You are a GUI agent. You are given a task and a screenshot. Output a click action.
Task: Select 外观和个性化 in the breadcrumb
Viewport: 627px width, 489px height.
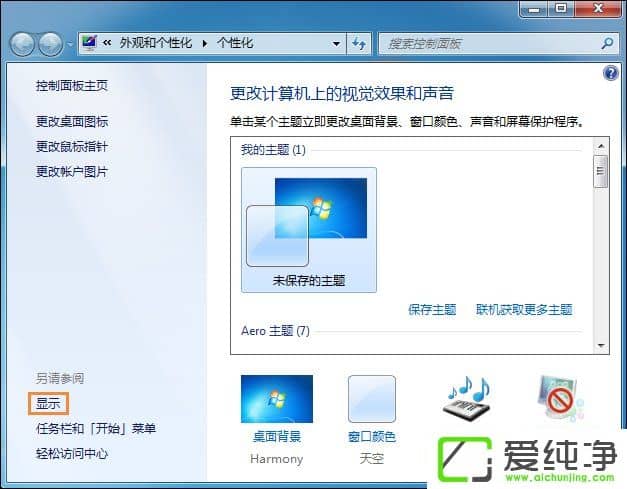pyautogui.click(x=156, y=43)
